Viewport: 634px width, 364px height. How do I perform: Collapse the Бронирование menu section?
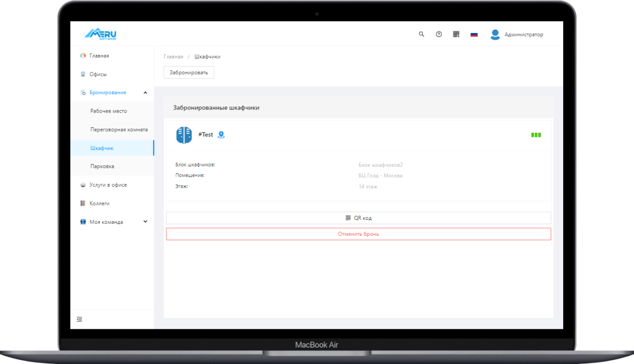click(x=145, y=93)
